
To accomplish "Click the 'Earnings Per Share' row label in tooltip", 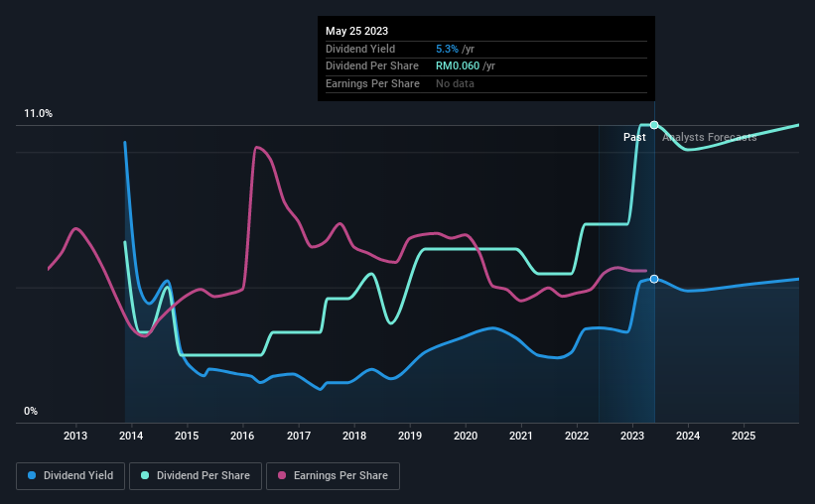I will tap(372, 83).
